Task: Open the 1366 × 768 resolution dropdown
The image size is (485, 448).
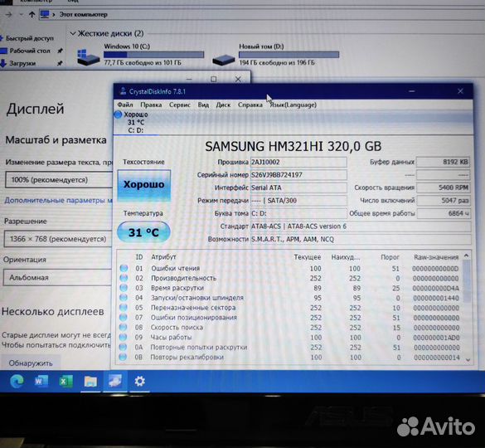Action: tap(58, 239)
